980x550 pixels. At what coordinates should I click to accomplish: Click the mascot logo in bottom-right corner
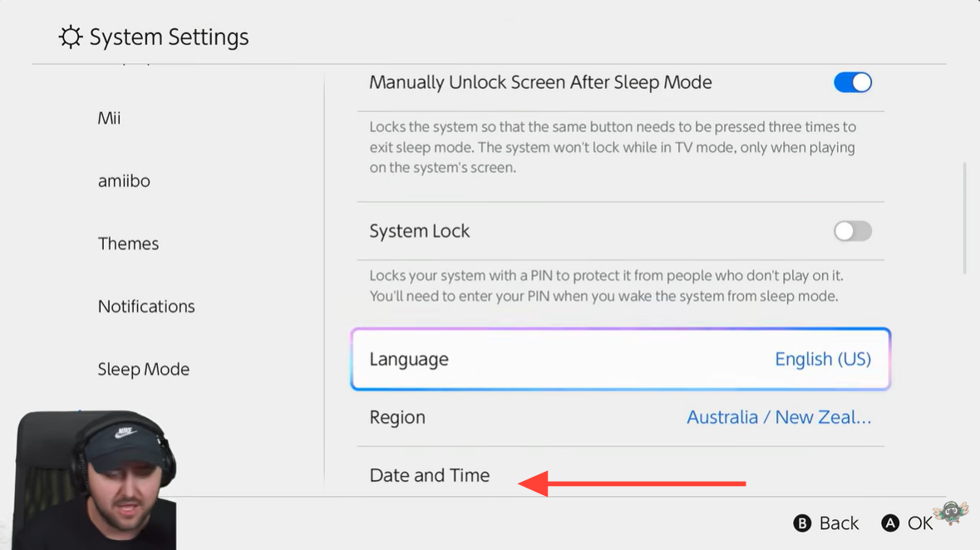pos(951,513)
